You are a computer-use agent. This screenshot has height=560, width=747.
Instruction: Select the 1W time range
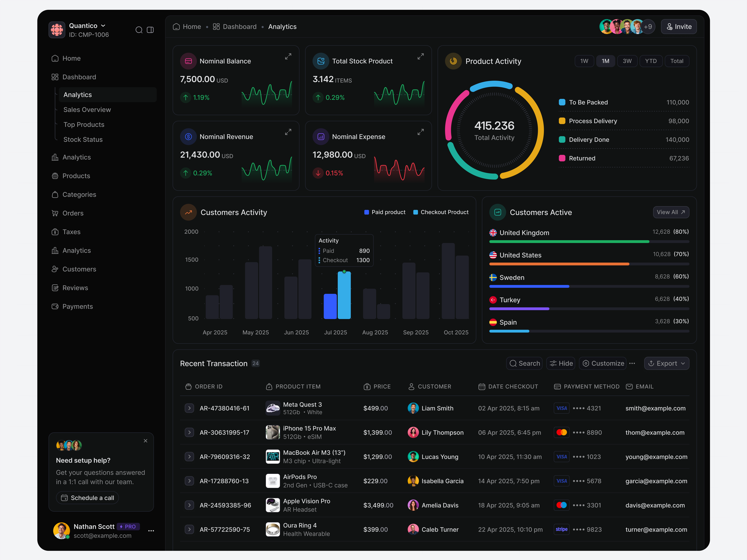tap(584, 61)
